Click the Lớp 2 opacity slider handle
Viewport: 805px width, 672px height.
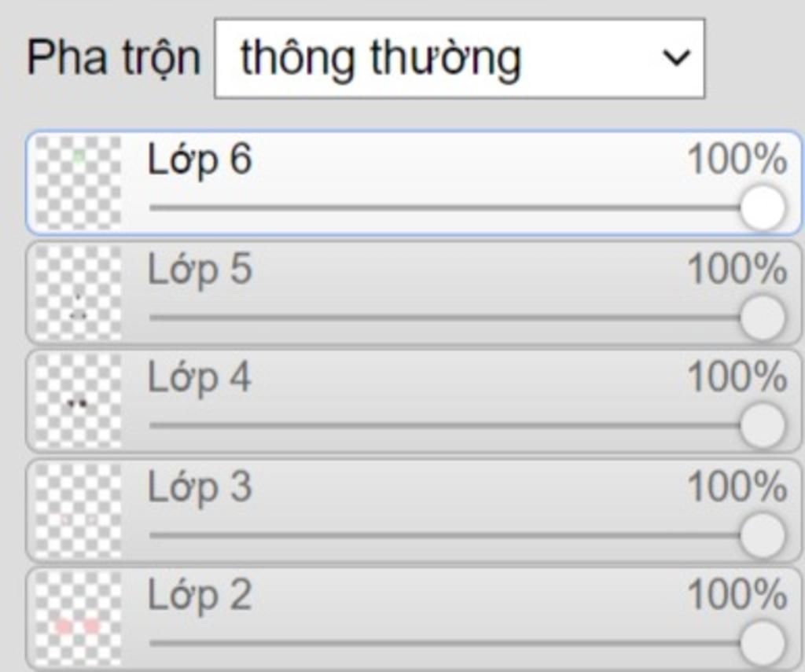(x=762, y=643)
